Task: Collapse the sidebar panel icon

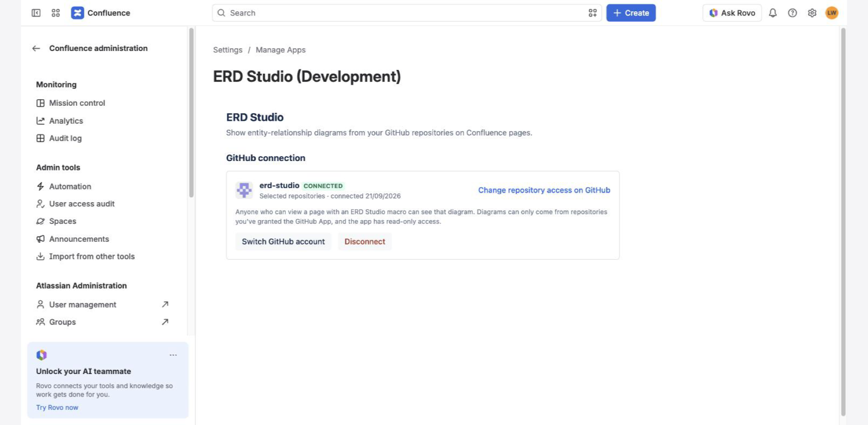Action: (36, 13)
